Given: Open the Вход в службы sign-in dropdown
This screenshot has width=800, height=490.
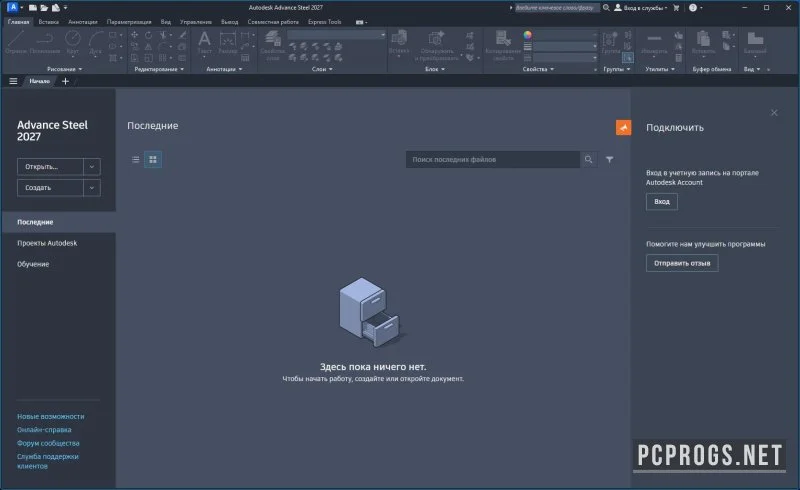Looking at the screenshot, I should tap(641, 8).
